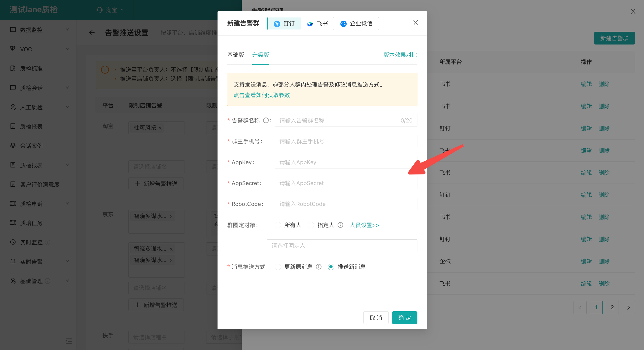644x350 pixels.
Task: Open the 版本效果对比 link
Action: (x=400, y=55)
